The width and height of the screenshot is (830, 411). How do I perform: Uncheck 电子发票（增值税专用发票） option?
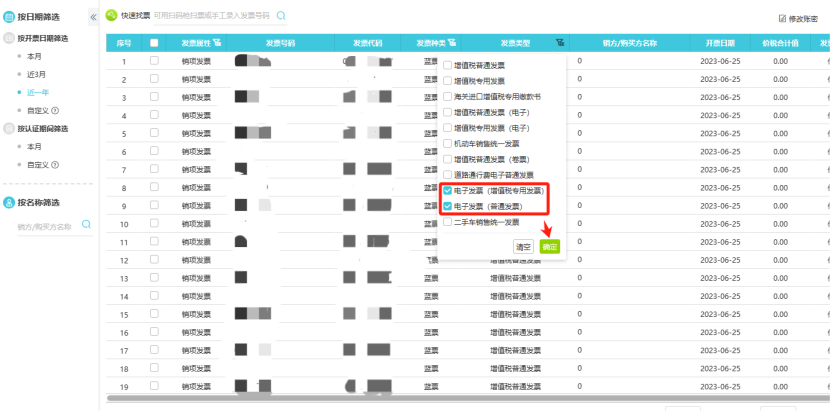tap(448, 191)
